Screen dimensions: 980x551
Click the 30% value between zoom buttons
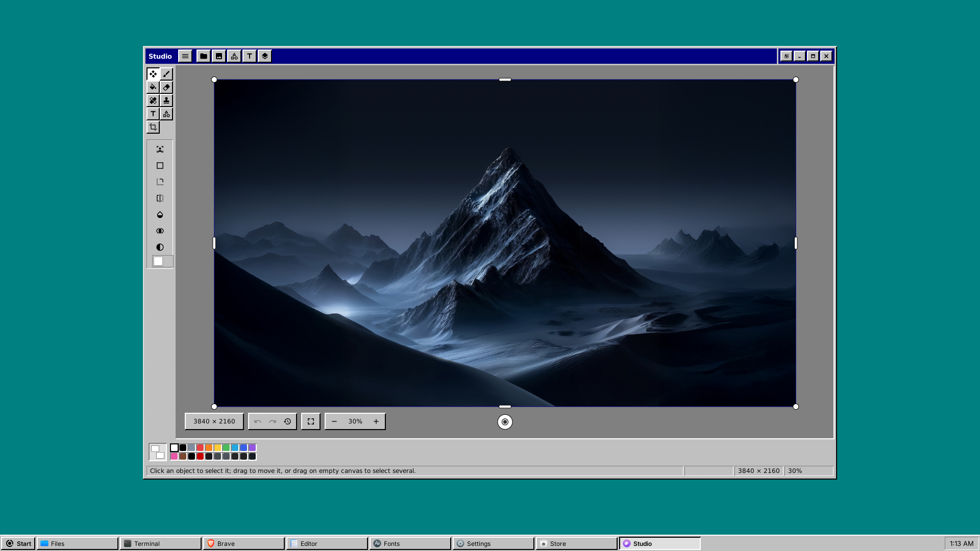pos(355,421)
